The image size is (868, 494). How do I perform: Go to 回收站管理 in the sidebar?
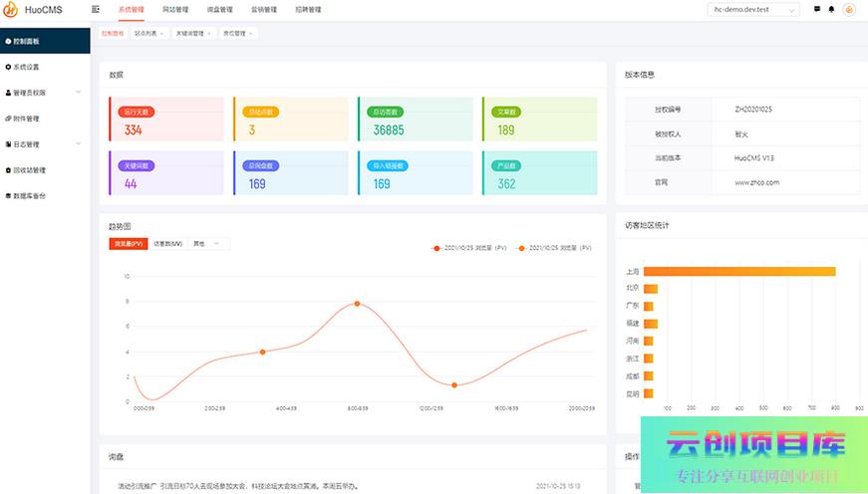[29, 169]
